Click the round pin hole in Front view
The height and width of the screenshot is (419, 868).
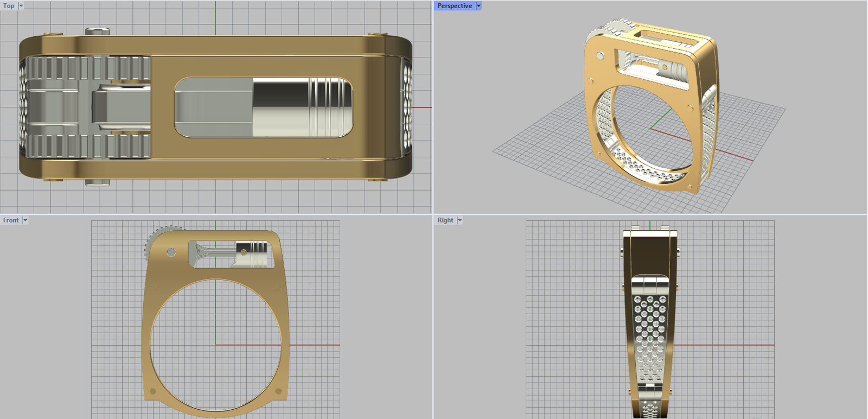171,252
